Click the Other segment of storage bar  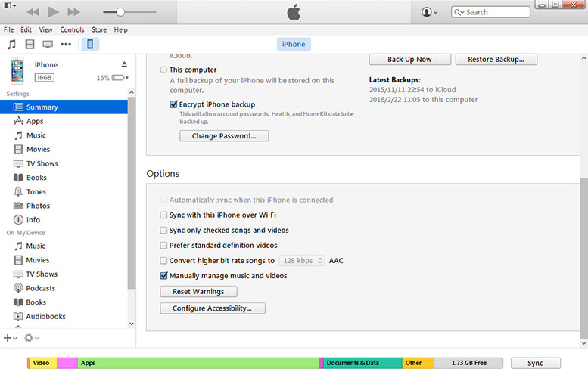pyautogui.click(x=418, y=363)
